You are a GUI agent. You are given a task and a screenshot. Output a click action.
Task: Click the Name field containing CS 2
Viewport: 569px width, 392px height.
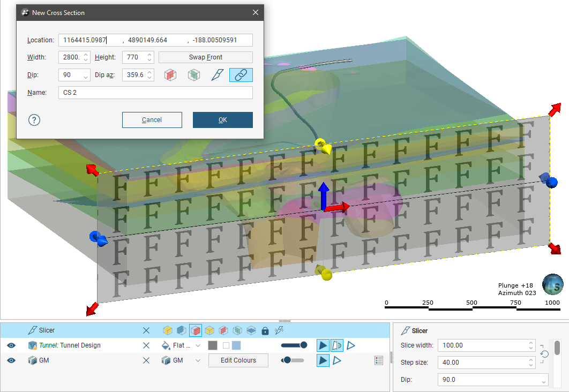[x=155, y=93]
